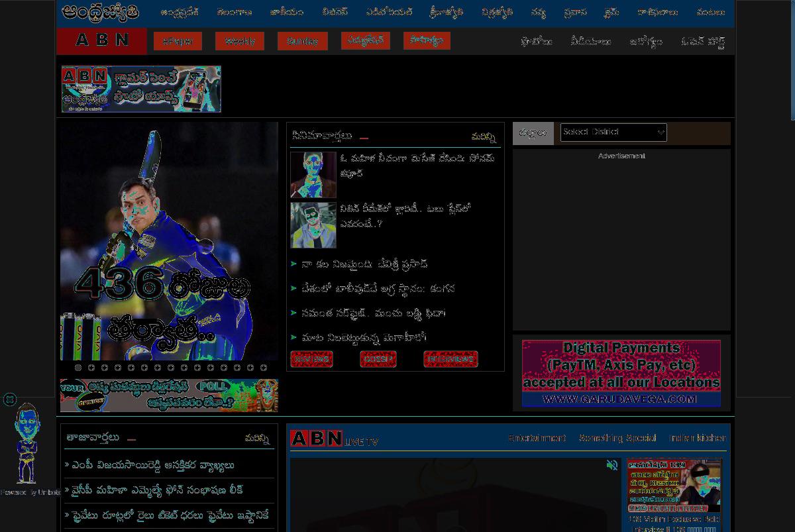
Task: Open the తెలంగాణ menu item
Action: point(235,13)
